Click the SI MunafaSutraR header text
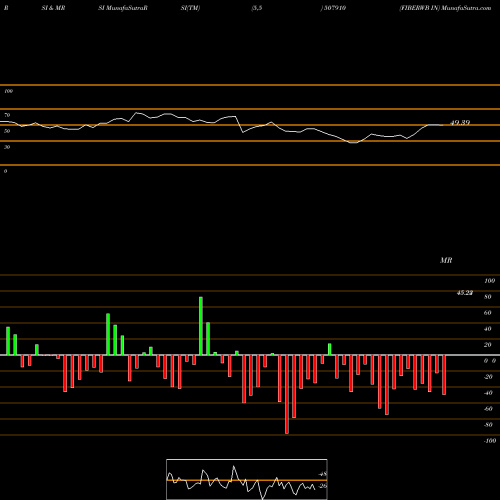The image size is (500, 500). [x=123, y=8]
